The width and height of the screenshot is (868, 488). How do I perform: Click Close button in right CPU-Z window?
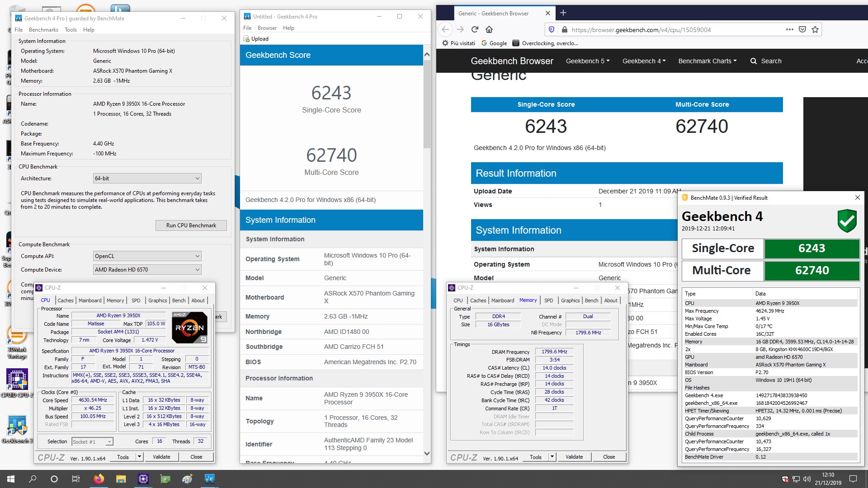(609, 457)
